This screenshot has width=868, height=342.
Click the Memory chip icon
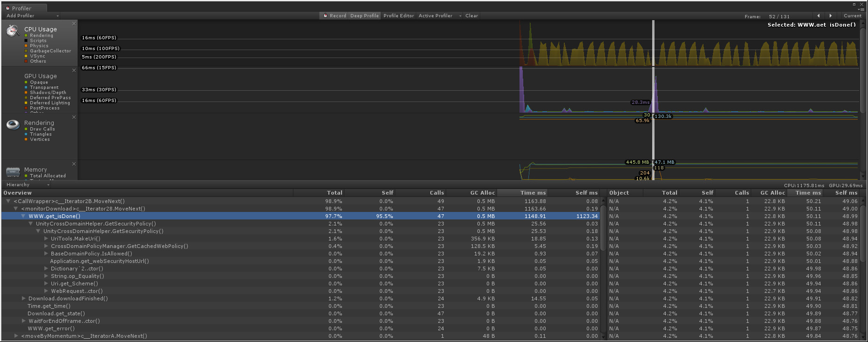(13, 171)
